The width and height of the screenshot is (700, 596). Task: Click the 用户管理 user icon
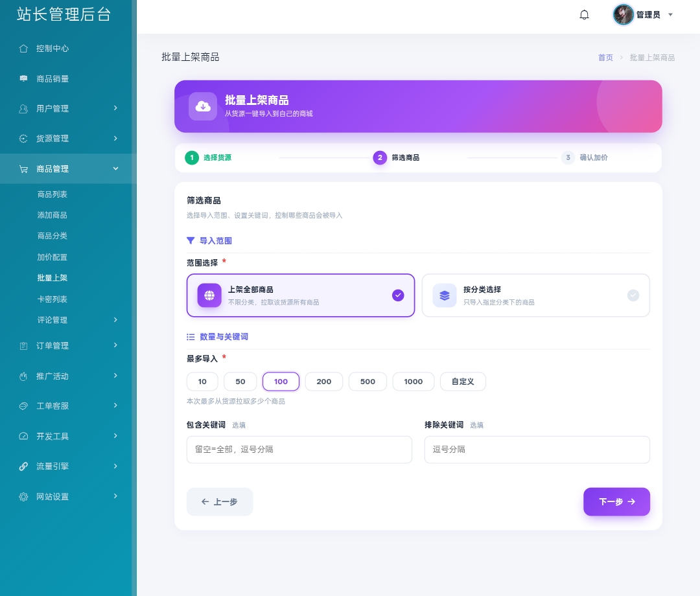24,108
